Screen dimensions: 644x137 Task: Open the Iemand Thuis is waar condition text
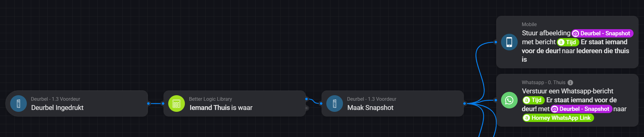(221, 108)
